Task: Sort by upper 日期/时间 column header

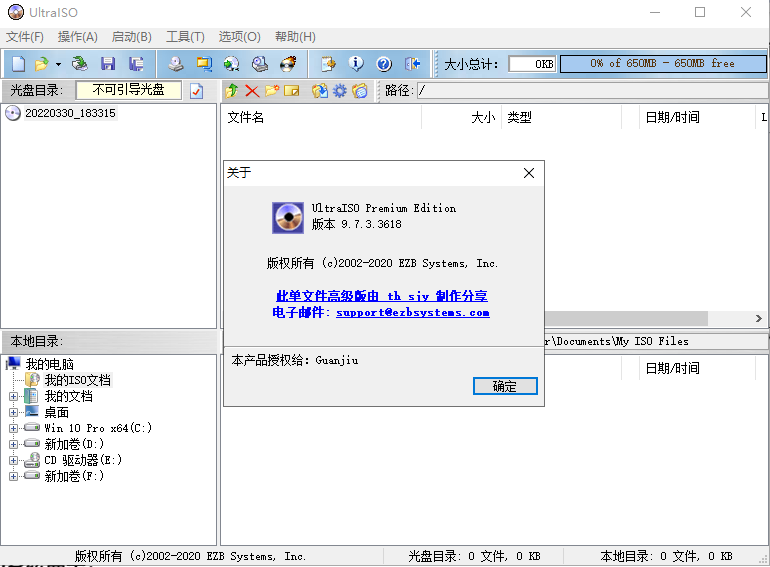Action: point(697,117)
